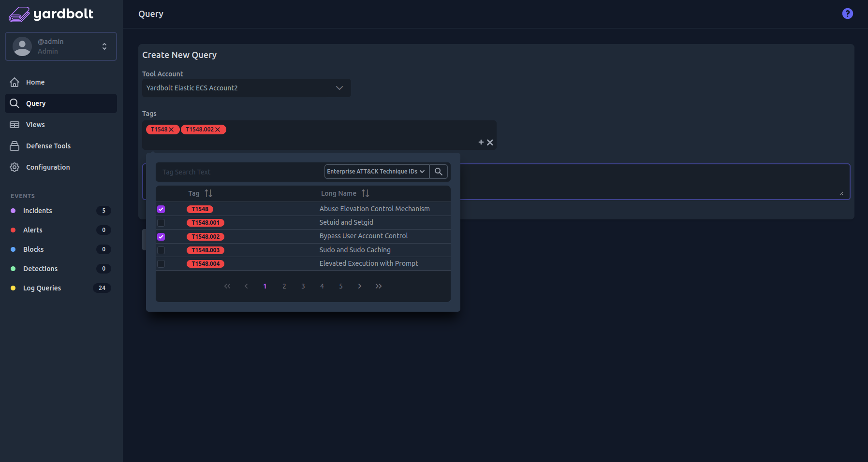Click the Log Queries count badge 24
Image resolution: width=868 pixels, height=462 pixels.
pyautogui.click(x=102, y=288)
